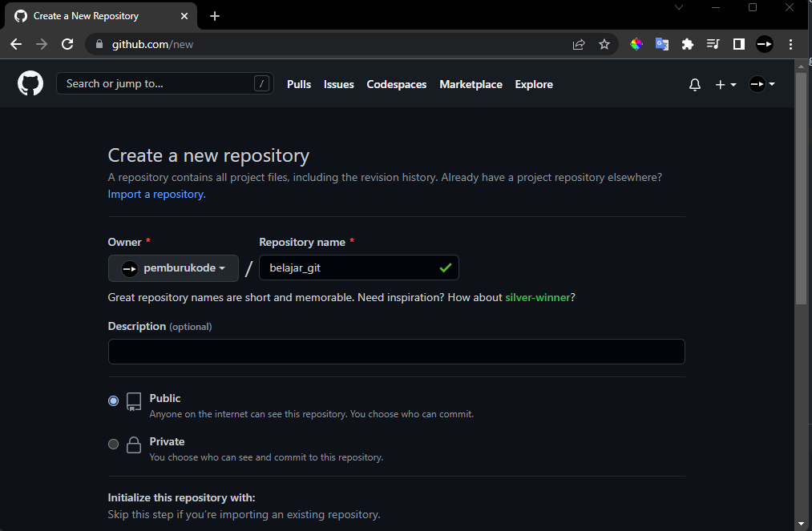Screen dimensions: 812x531
Task: Select the Create a New Repository tab
Action: [x=101, y=16]
